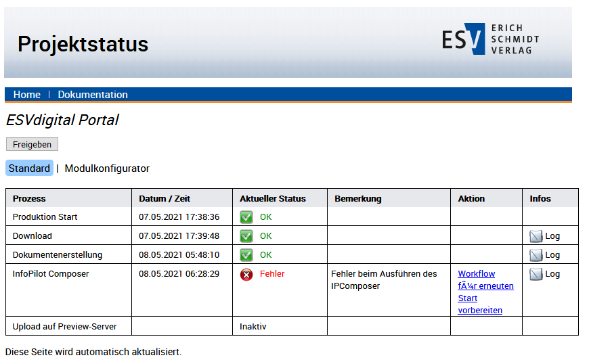The height and width of the screenshot is (364, 589).
Task: Open the Log icon for Dokumentenerstellung
Action: point(536,255)
